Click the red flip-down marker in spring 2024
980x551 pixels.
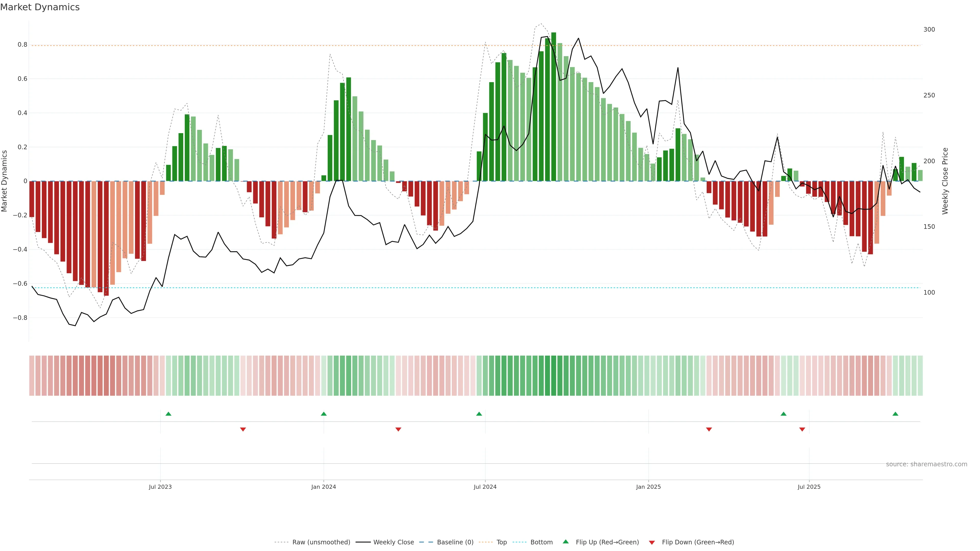pyautogui.click(x=398, y=429)
